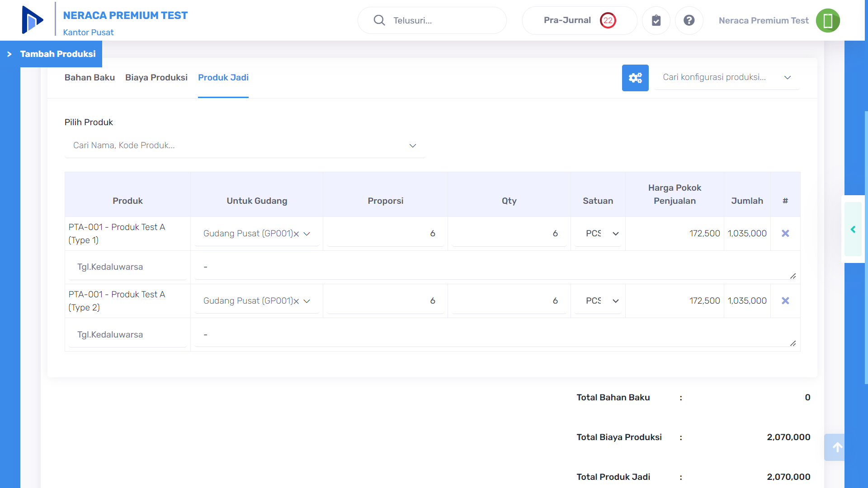The height and width of the screenshot is (488, 868).
Task: Click the Total Produk Jadi value 2,070,000
Action: [788, 477]
